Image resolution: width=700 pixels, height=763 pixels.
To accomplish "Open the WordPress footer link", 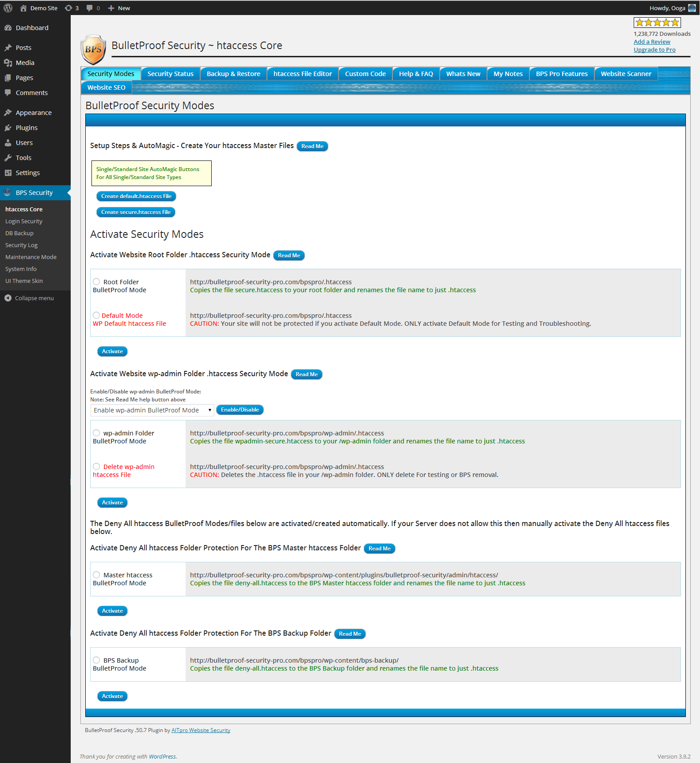I will click(162, 757).
